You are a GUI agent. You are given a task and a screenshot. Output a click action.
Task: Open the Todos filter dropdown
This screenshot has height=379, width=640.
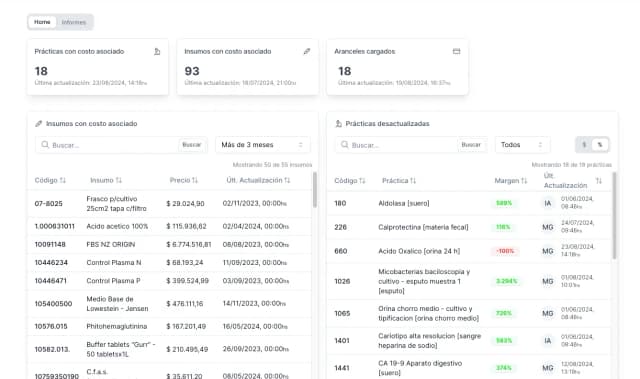click(522, 145)
